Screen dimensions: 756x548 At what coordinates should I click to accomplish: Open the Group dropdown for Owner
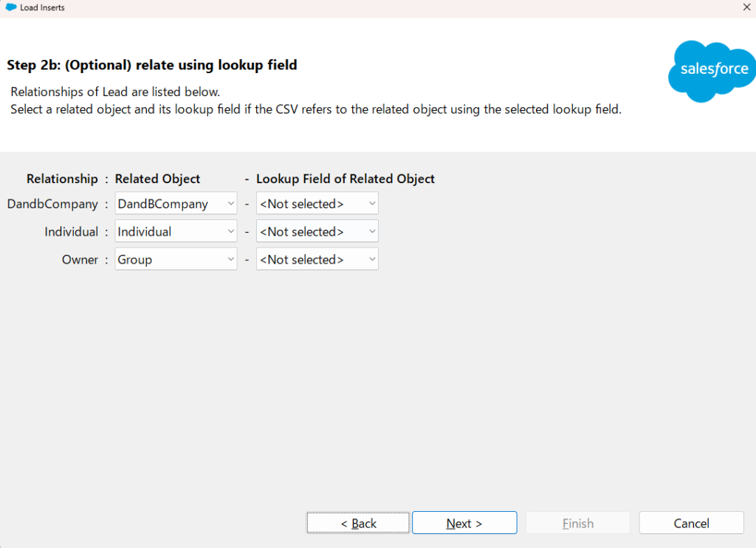pyautogui.click(x=176, y=260)
